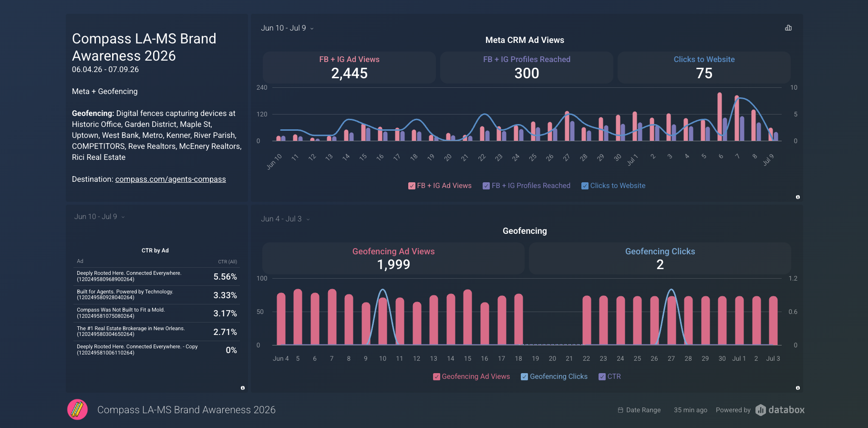The height and width of the screenshot is (428, 868).
Task: Uncheck CTR legend checkbox
Action: click(x=602, y=377)
